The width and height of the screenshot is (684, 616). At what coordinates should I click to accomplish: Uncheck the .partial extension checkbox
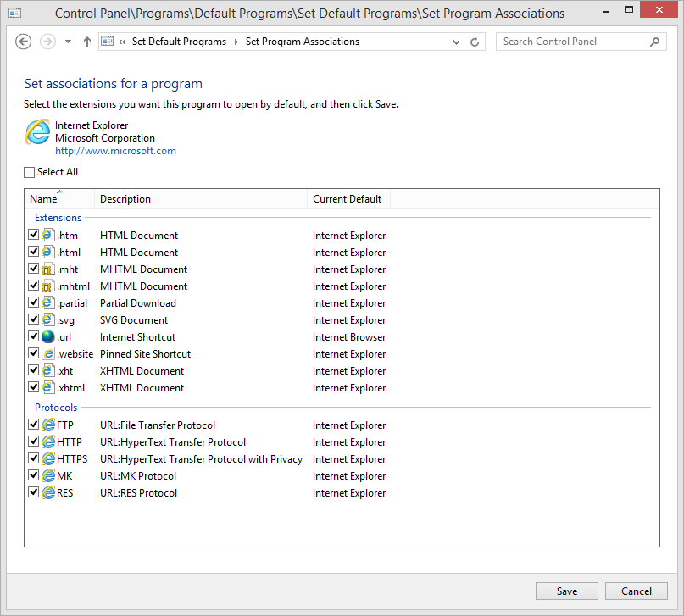pyautogui.click(x=34, y=302)
